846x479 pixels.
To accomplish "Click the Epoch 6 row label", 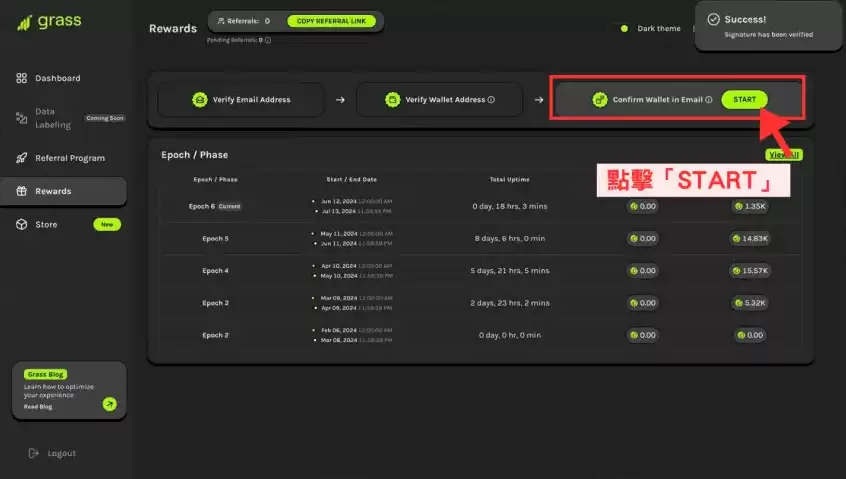I will 202,207.
